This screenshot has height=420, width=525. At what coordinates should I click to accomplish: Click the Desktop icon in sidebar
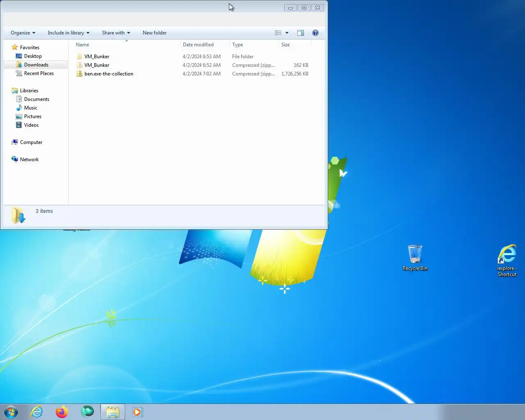pyautogui.click(x=19, y=56)
